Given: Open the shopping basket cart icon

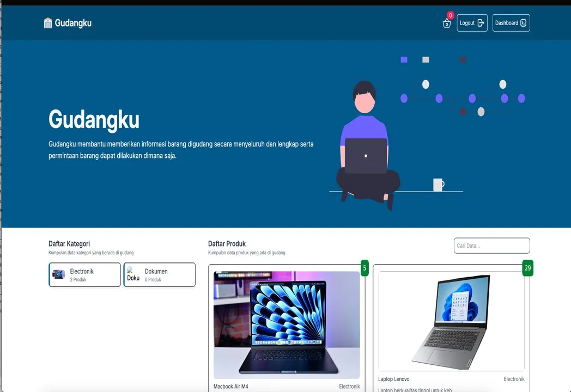Looking at the screenshot, I should (x=446, y=23).
